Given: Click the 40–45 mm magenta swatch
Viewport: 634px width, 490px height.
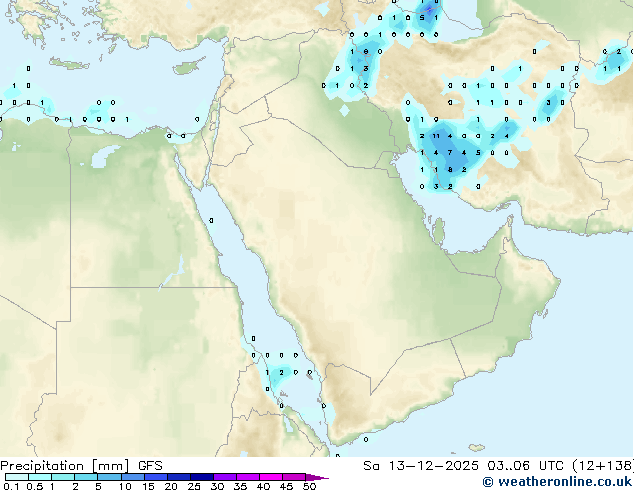Looking at the screenshot, I should (x=270, y=477).
